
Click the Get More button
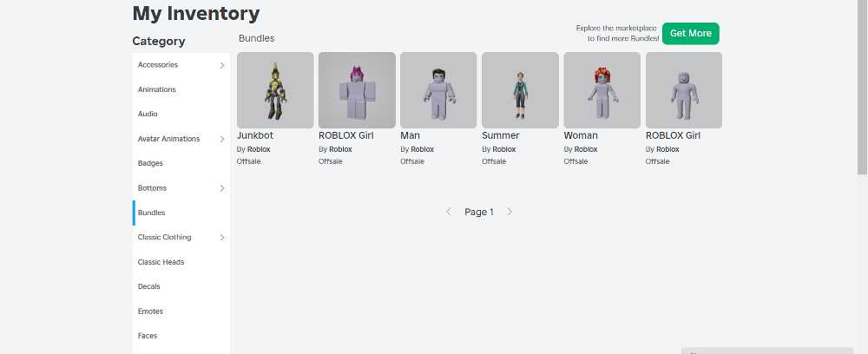pyautogui.click(x=690, y=33)
